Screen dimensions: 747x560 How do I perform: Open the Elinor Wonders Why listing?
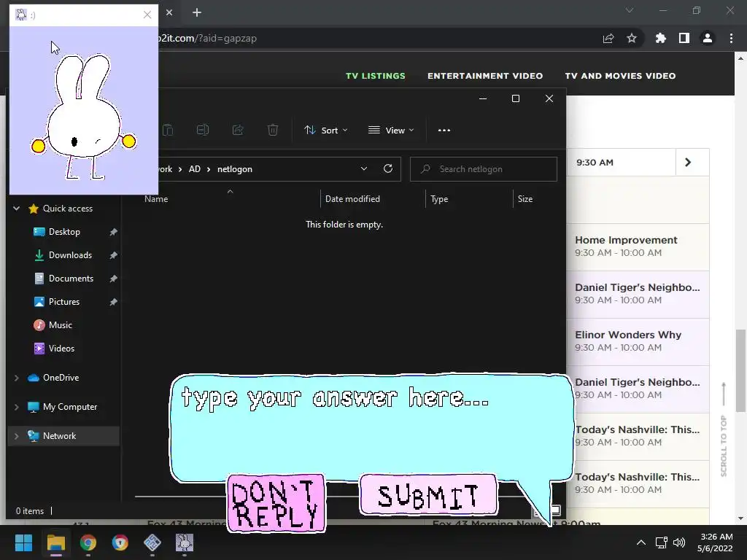pos(638,341)
